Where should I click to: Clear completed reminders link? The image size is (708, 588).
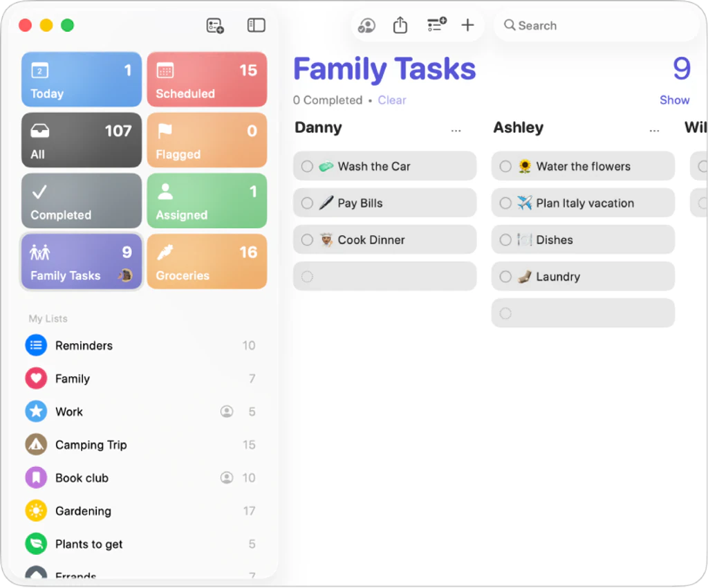(x=392, y=100)
